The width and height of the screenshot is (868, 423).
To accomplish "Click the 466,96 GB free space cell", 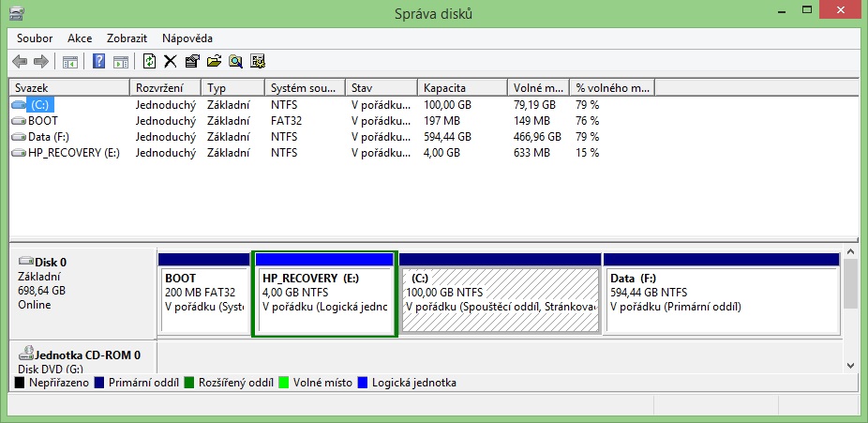I will tap(537, 137).
